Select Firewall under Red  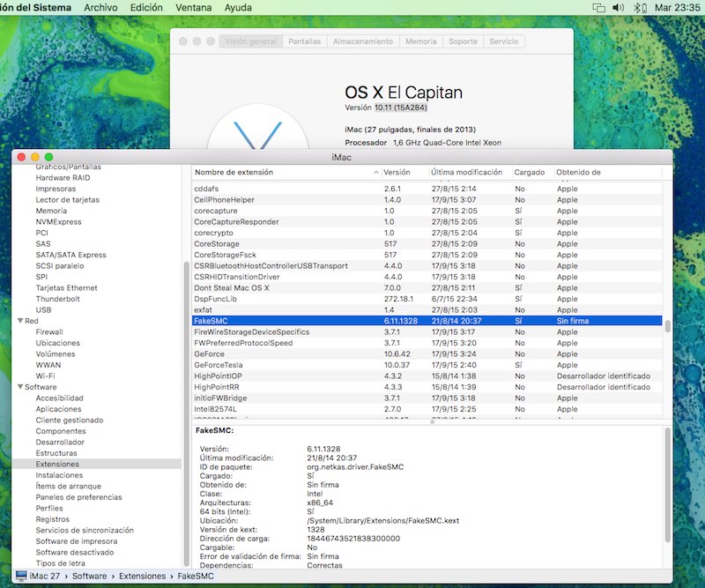(x=49, y=332)
